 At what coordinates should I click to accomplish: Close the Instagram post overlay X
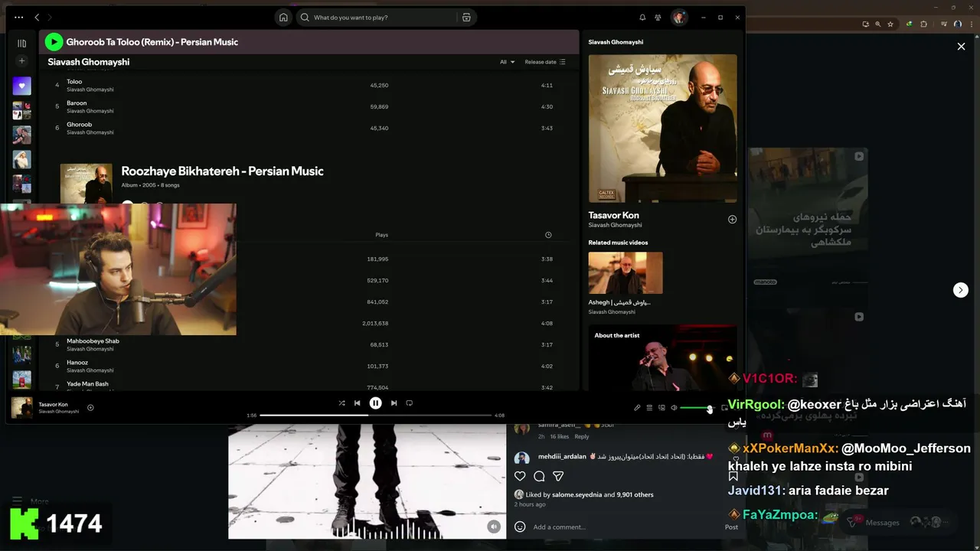point(961,47)
